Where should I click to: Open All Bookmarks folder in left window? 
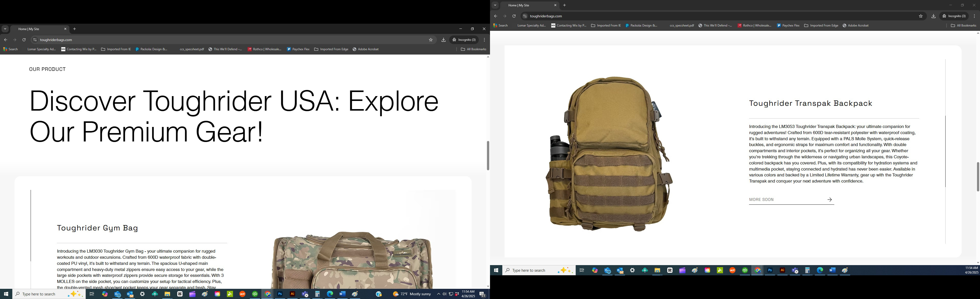pyautogui.click(x=474, y=49)
